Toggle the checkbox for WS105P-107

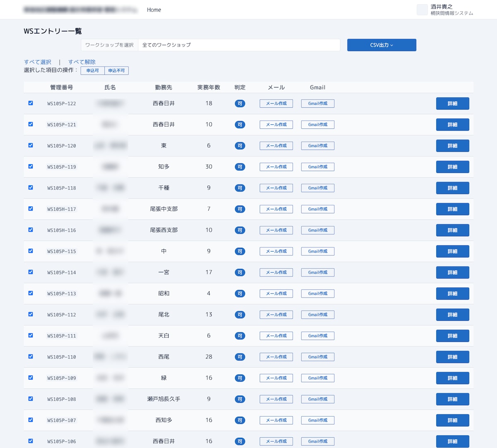pos(31,420)
